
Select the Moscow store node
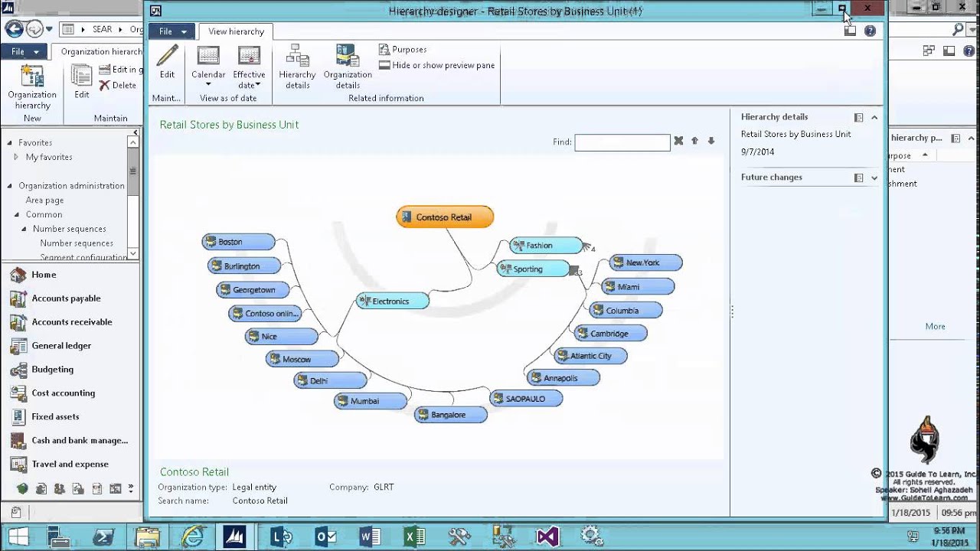point(302,359)
